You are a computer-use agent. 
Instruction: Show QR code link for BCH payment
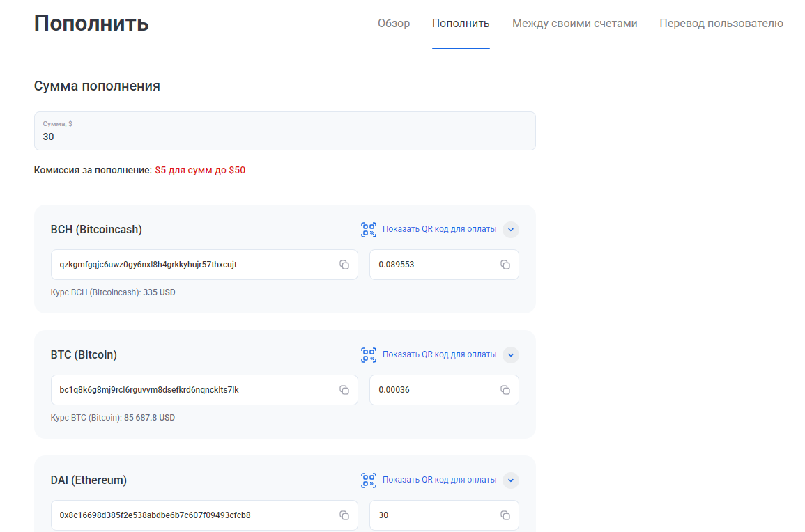point(440,229)
